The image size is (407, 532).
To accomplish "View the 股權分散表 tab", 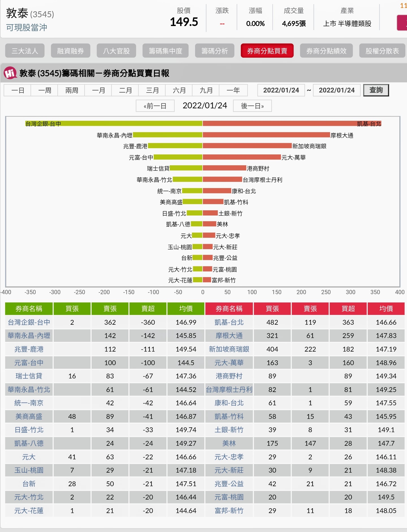I will click(x=382, y=51).
